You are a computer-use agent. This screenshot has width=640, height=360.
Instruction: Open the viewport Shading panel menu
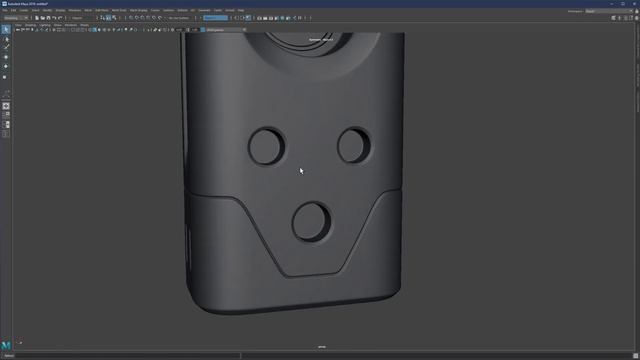(31, 25)
